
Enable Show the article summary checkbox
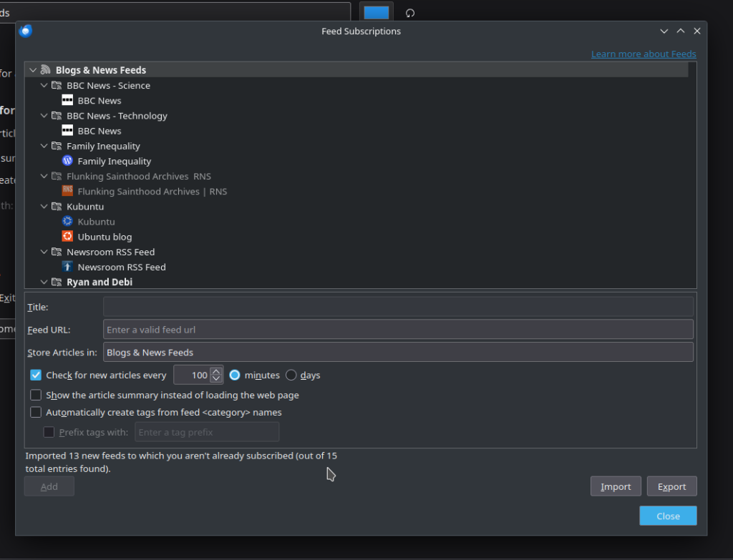click(36, 395)
